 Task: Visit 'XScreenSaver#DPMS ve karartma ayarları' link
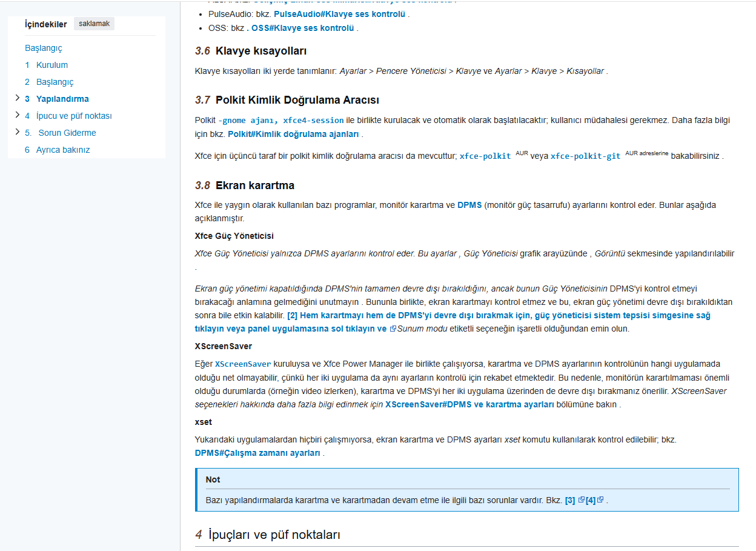[x=469, y=404]
